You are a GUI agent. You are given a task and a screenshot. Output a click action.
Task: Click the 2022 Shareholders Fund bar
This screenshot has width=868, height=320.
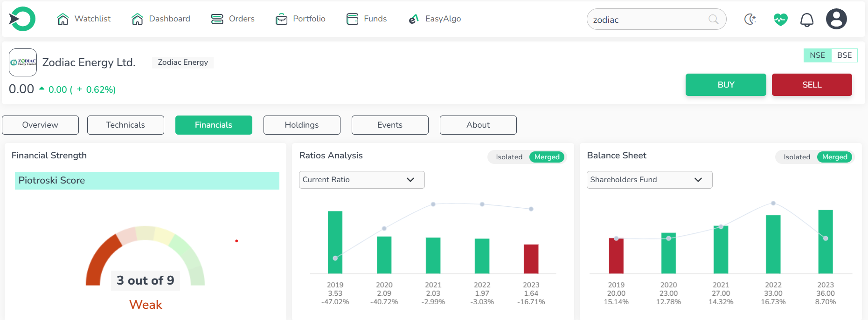(x=773, y=245)
